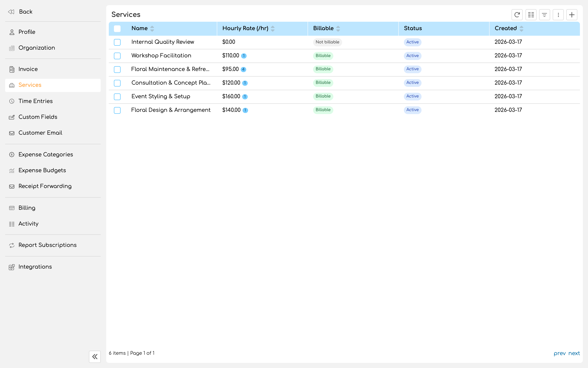
Task: Open Report Subscriptions page
Action: (x=53, y=245)
